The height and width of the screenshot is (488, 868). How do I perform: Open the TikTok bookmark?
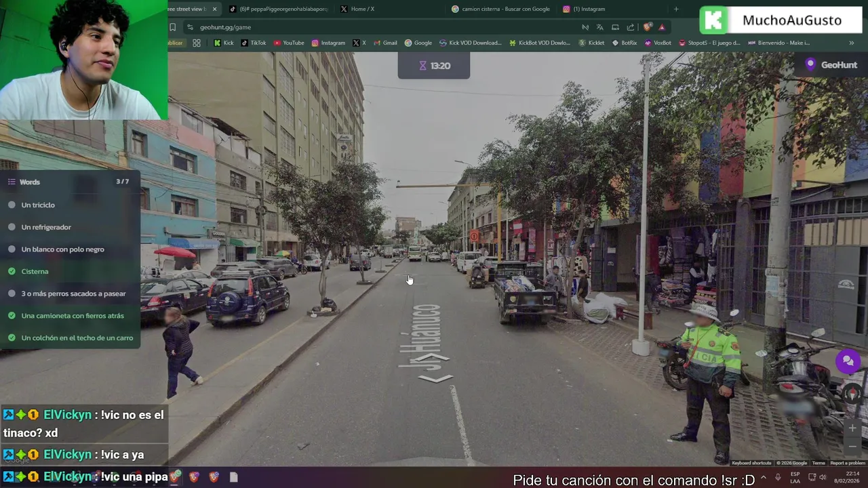click(x=254, y=43)
